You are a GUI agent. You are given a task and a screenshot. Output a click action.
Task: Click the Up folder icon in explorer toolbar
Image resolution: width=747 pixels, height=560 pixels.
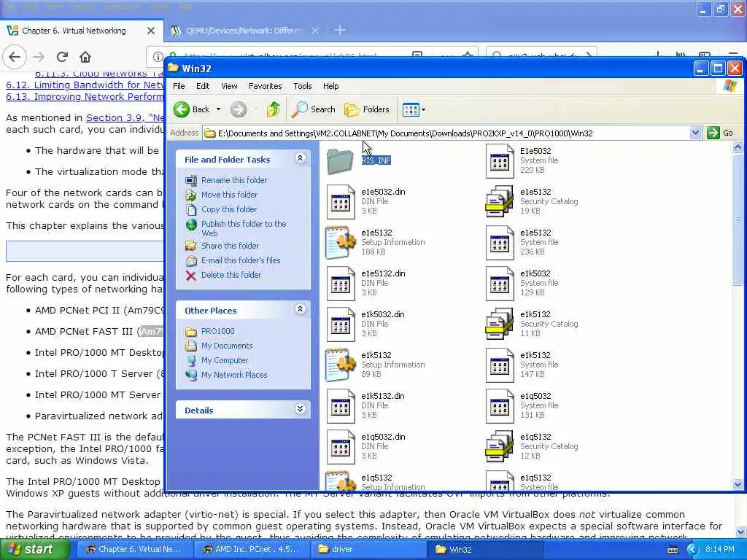pos(274,109)
